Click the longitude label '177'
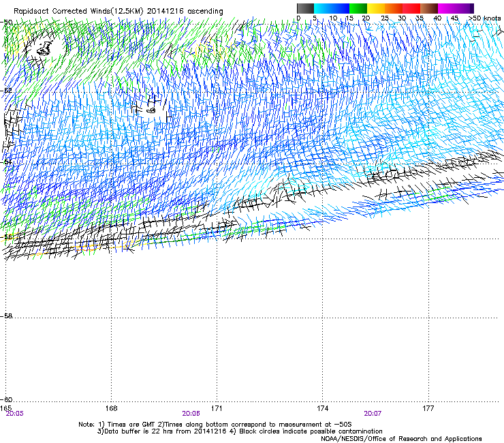This screenshot has width=504, height=443. pyautogui.click(x=428, y=408)
